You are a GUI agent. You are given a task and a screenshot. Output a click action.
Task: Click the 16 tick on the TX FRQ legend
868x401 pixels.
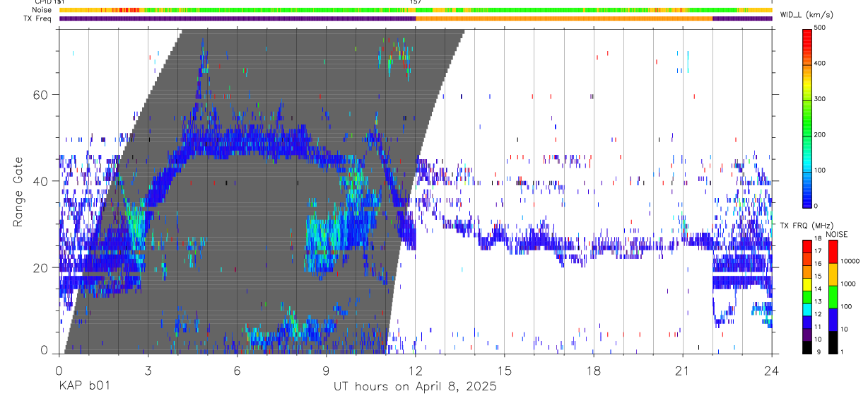[817, 263]
